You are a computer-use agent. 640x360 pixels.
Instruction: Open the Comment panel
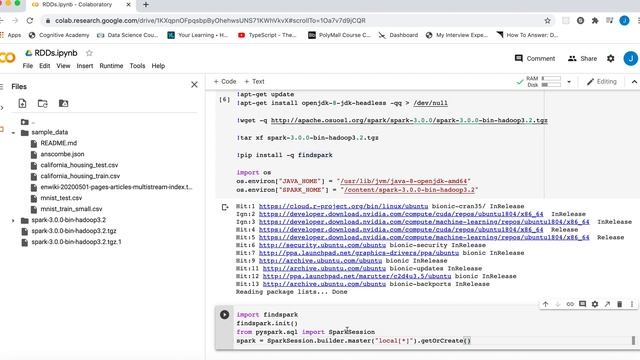[x=535, y=58]
